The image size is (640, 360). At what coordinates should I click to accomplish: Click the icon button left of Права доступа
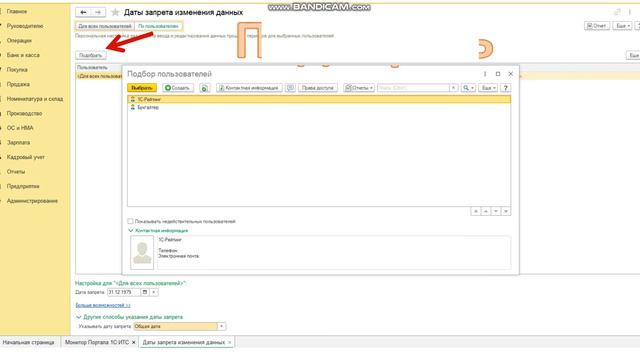pyautogui.click(x=290, y=88)
